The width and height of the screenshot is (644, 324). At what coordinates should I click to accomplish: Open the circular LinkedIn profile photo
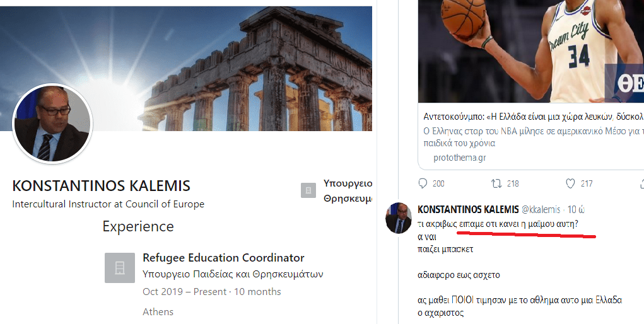pyautogui.click(x=52, y=124)
